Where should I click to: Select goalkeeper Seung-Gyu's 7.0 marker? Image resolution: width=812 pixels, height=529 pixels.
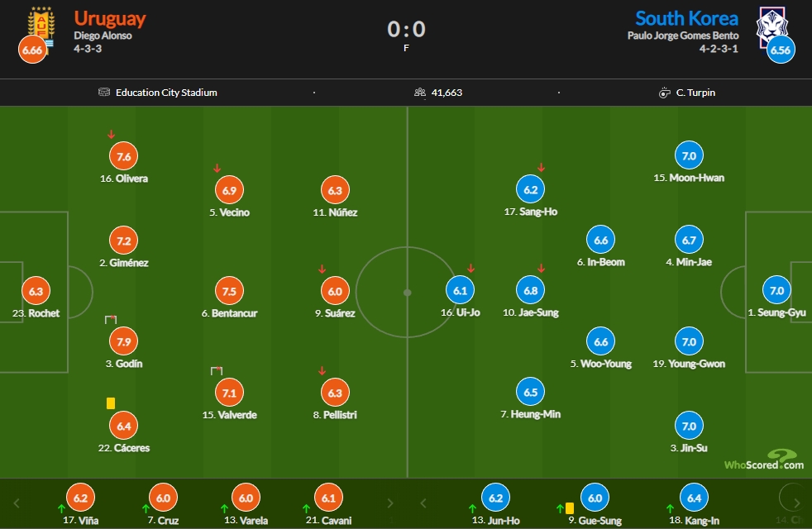[x=776, y=290]
